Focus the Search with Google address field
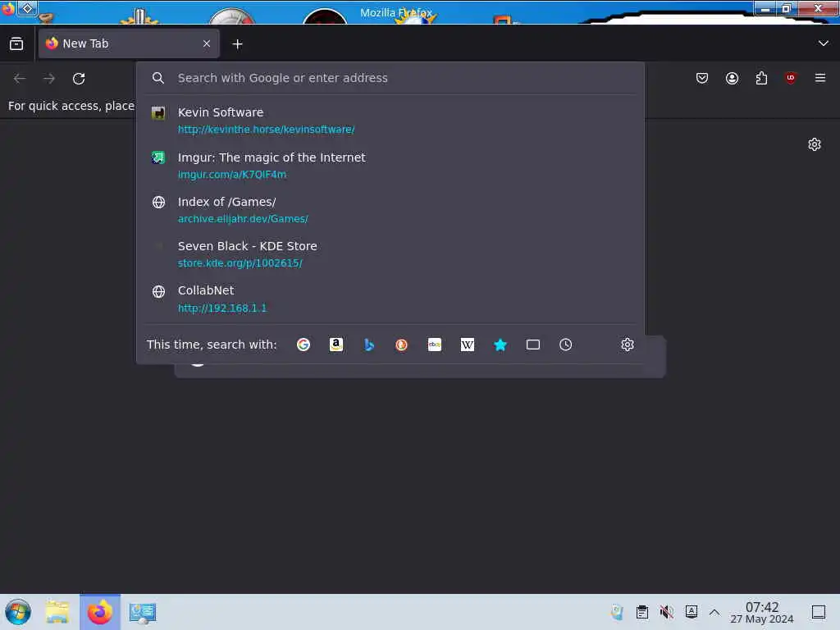Viewport: 840px width, 630px height. point(390,78)
